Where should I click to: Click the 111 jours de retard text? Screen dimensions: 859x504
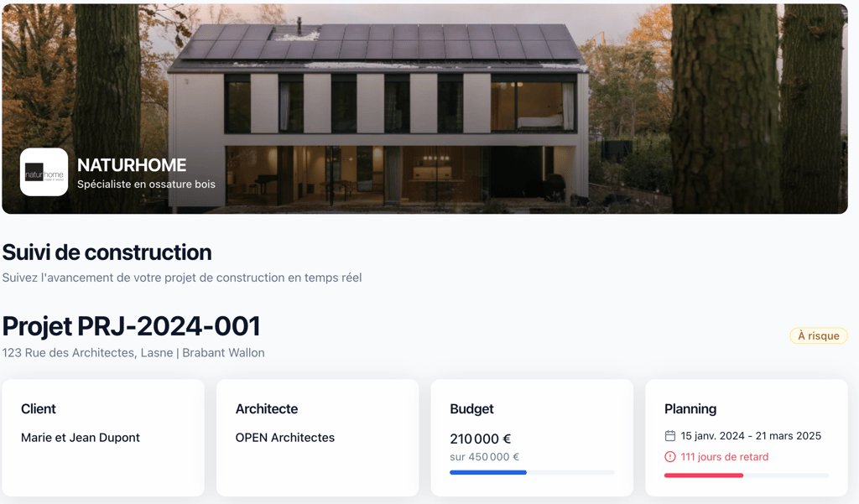click(724, 457)
